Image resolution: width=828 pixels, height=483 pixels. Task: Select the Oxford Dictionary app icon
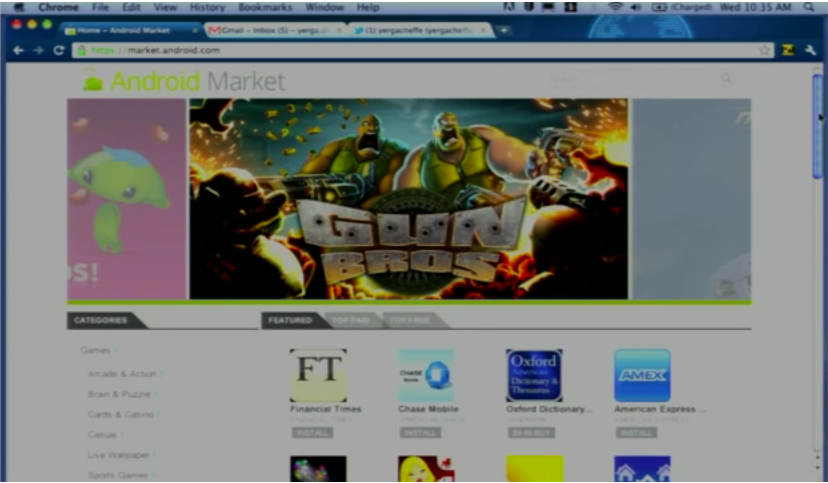click(x=534, y=375)
